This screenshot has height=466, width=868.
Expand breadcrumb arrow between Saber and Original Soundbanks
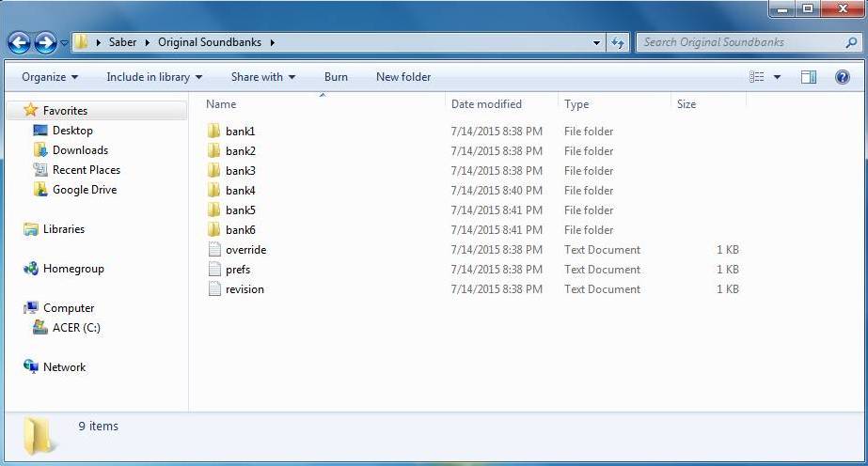coord(148,42)
